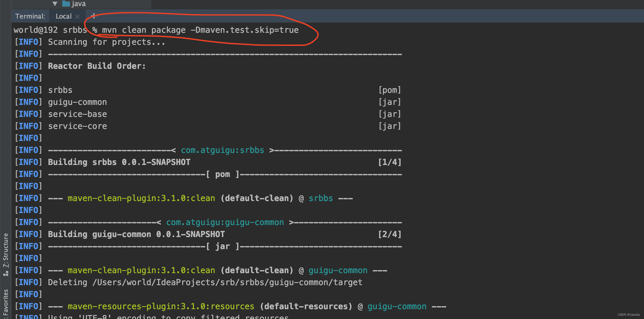
Task: Close the Local terminal tab
Action: (x=77, y=17)
